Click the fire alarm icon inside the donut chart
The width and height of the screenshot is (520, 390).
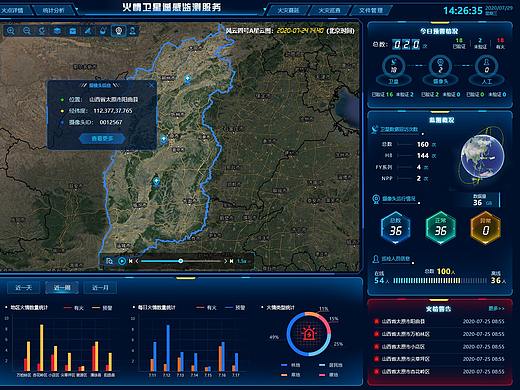coord(309,334)
